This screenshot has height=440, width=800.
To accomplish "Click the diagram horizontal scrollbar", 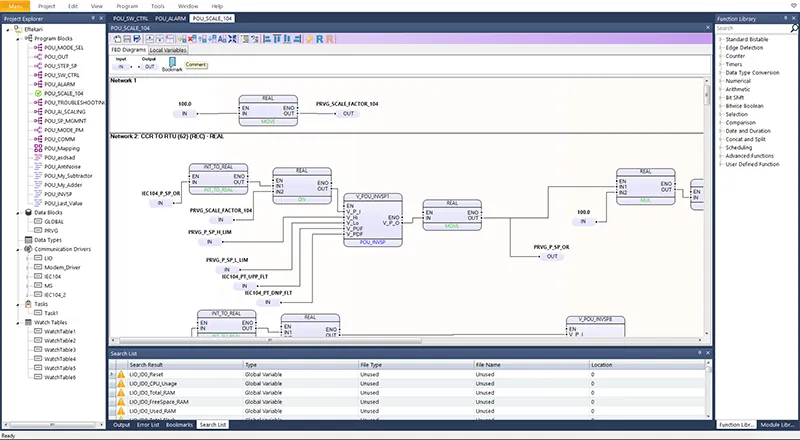I will [270, 340].
